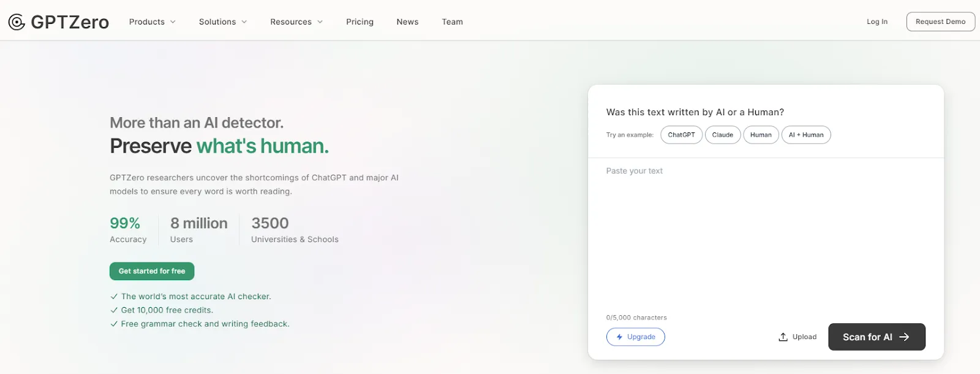Click the Scan for AI button

click(x=876, y=337)
